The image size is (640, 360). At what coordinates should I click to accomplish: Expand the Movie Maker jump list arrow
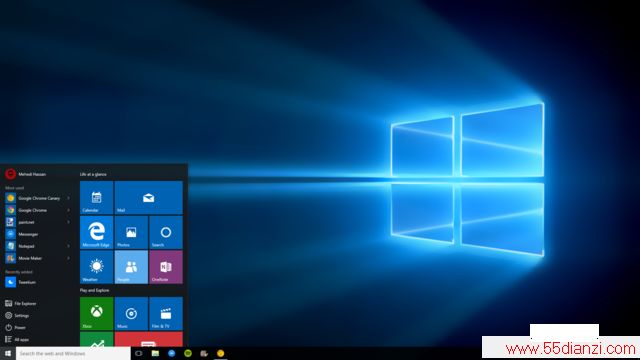tap(69, 258)
